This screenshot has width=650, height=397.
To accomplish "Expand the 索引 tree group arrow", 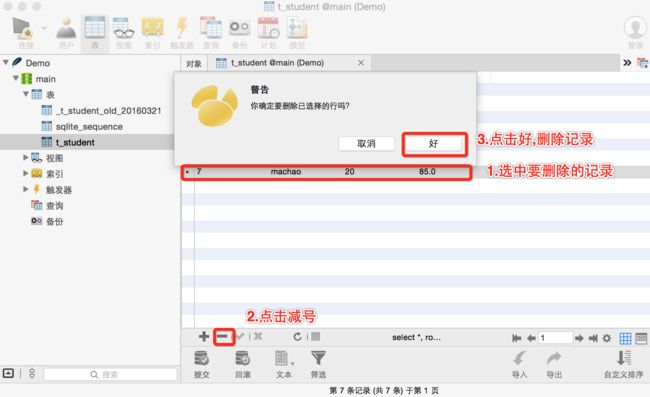I will click(26, 173).
